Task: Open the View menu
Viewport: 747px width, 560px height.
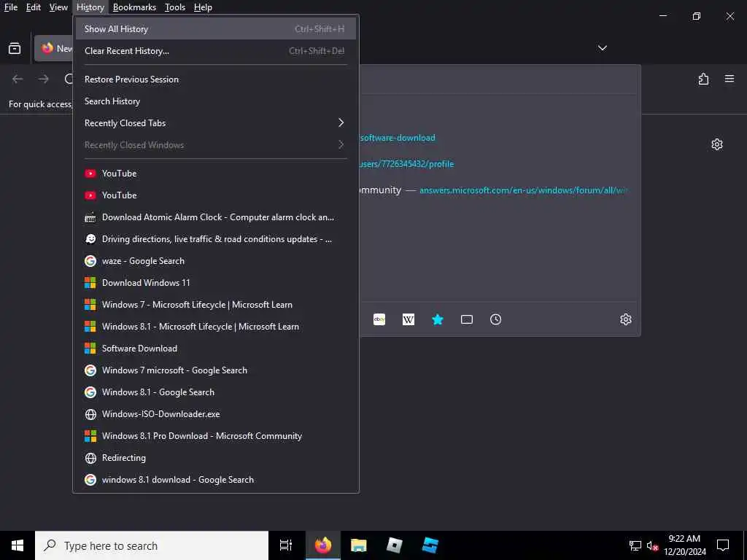Action: 58,7
